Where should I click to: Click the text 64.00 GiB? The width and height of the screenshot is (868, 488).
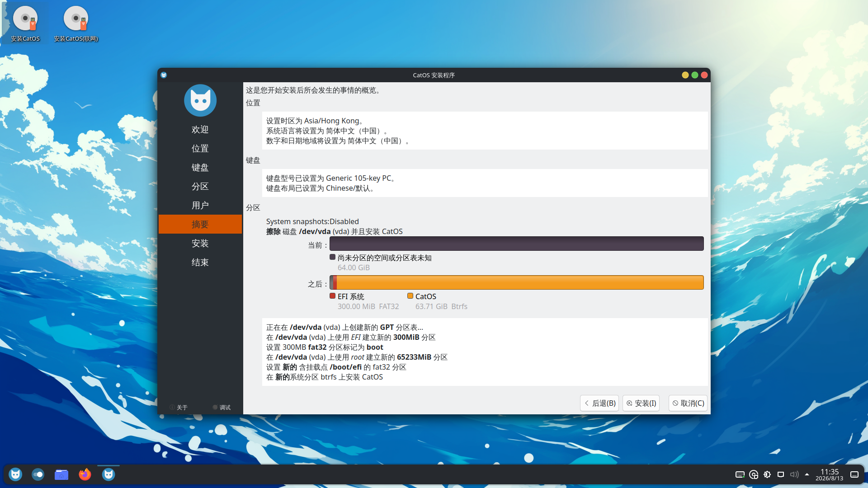pyautogui.click(x=354, y=267)
